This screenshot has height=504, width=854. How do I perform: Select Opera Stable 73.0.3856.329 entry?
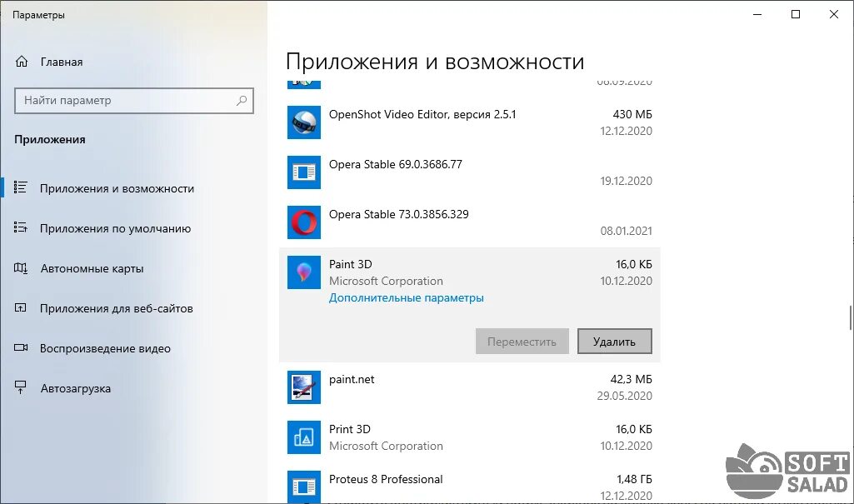pyautogui.click(x=469, y=222)
